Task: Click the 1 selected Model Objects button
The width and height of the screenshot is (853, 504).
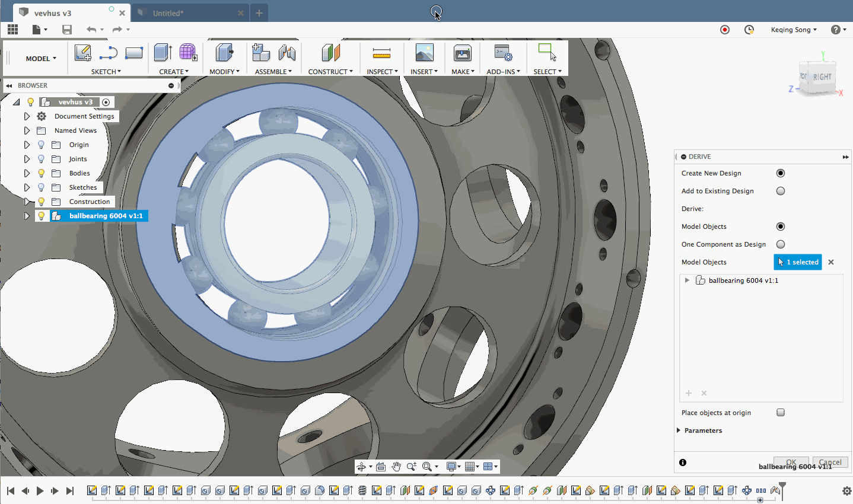Action: tap(798, 262)
